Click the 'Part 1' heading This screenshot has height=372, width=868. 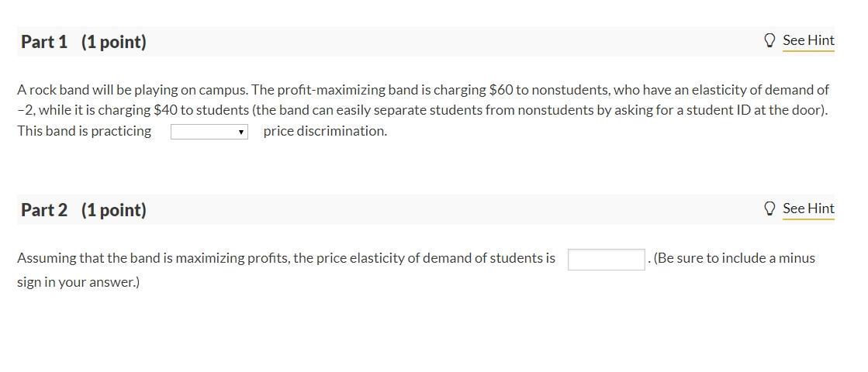[44, 42]
